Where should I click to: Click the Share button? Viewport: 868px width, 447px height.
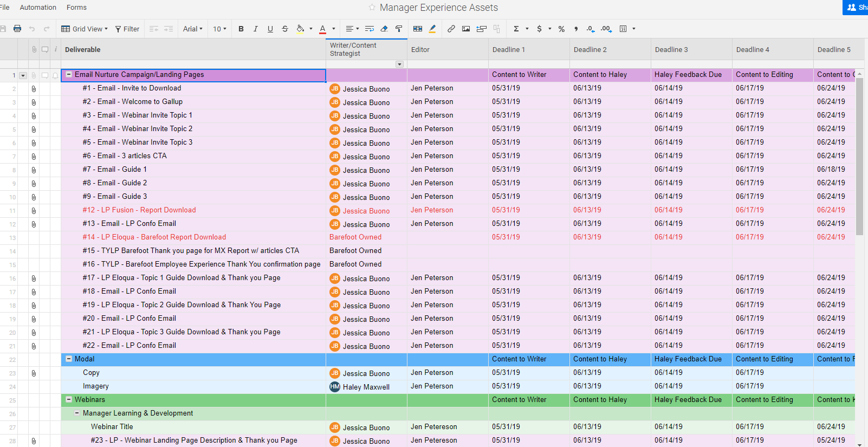tap(856, 8)
